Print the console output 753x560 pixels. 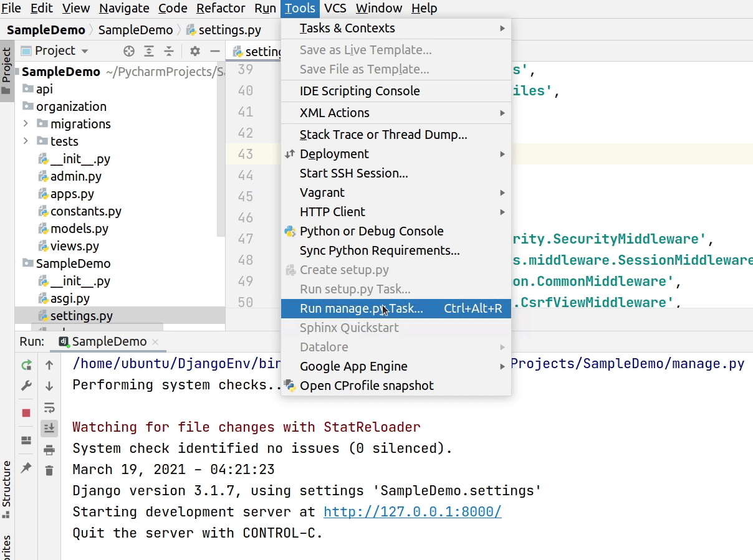[x=49, y=449]
